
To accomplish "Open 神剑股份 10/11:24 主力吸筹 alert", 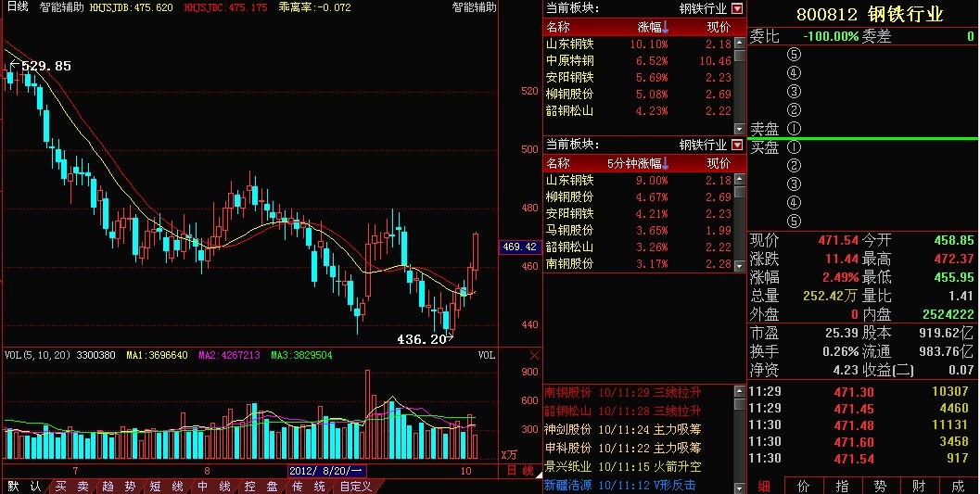I will pyautogui.click(x=622, y=430).
